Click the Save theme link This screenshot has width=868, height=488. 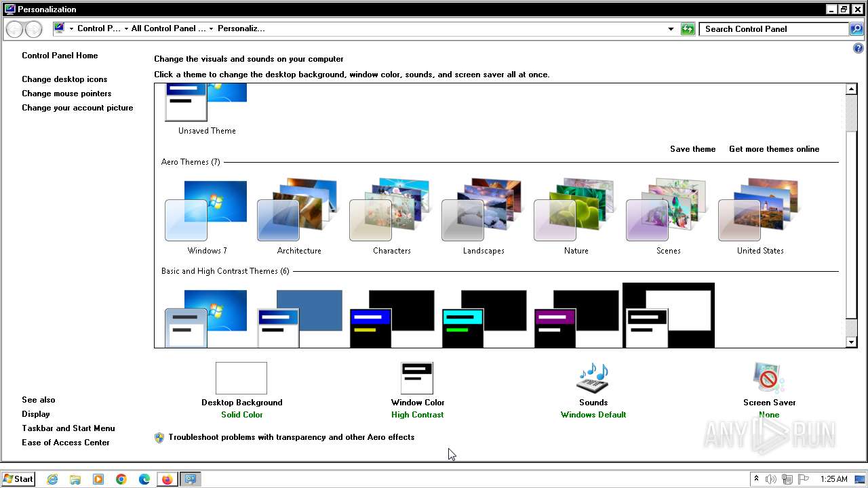[x=692, y=149]
